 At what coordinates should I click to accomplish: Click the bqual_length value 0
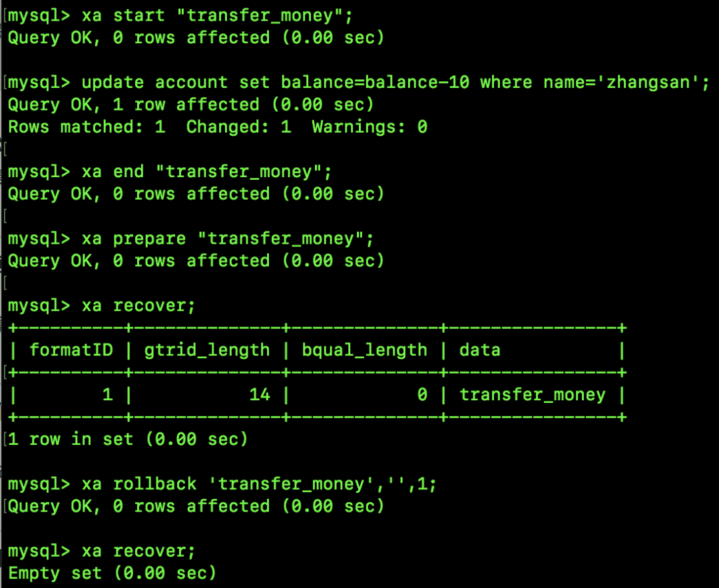[422, 395]
